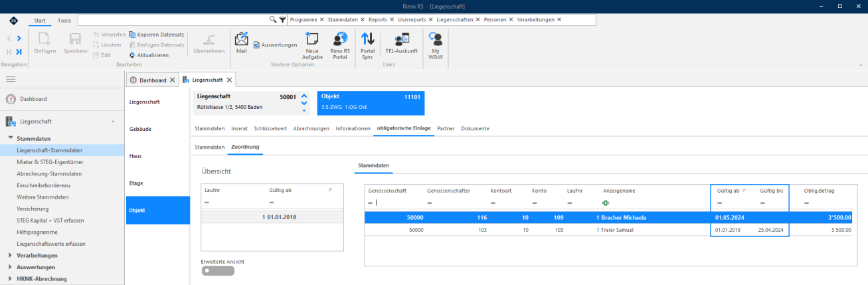This screenshot has height=285, width=868.
Task: Click the filter funnel icon in search bar
Action: click(x=282, y=19)
